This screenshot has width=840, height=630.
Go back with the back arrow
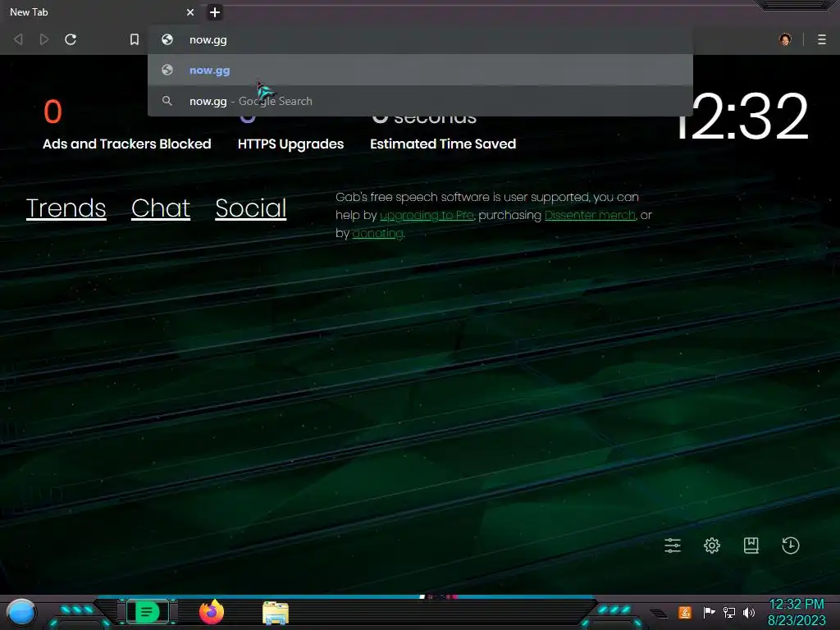pyautogui.click(x=18, y=39)
